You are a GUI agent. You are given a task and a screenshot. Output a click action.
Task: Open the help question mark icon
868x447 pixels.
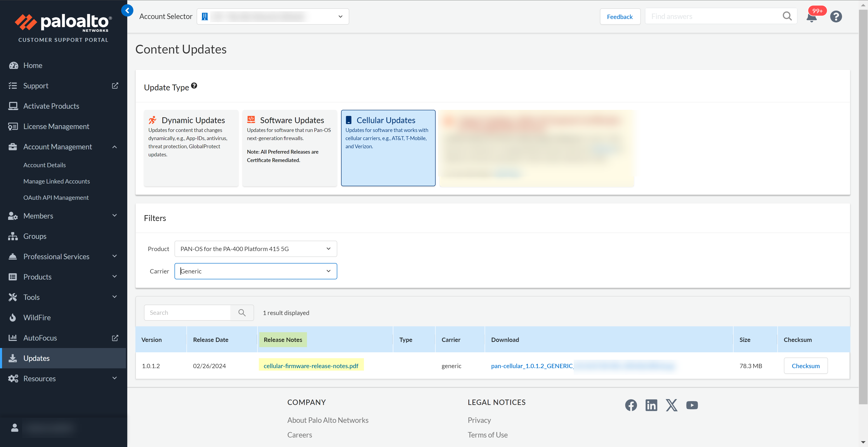(836, 16)
